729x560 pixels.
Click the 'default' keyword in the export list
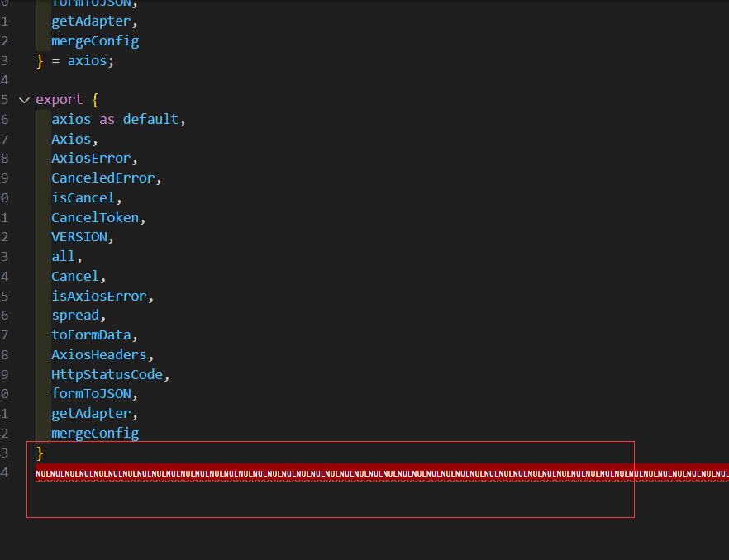[x=150, y=120]
